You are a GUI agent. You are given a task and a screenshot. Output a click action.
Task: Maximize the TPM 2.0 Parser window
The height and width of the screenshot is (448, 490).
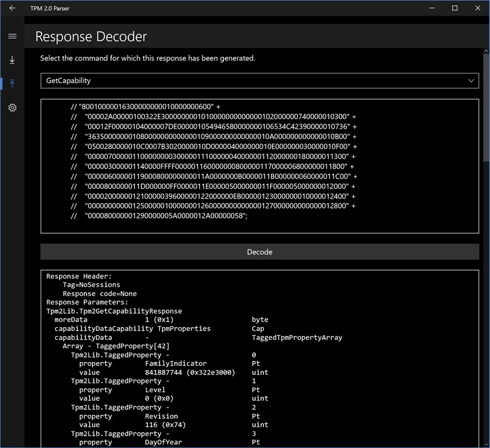pyautogui.click(x=455, y=8)
